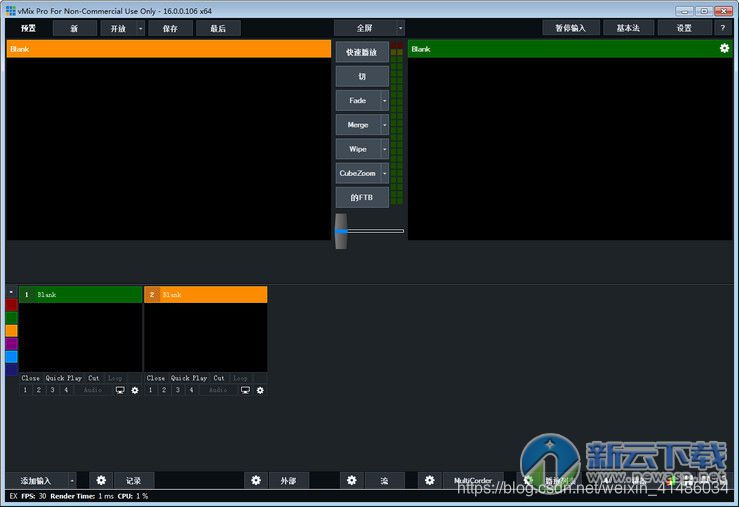Click the orange Blank preview title bar

point(169,49)
